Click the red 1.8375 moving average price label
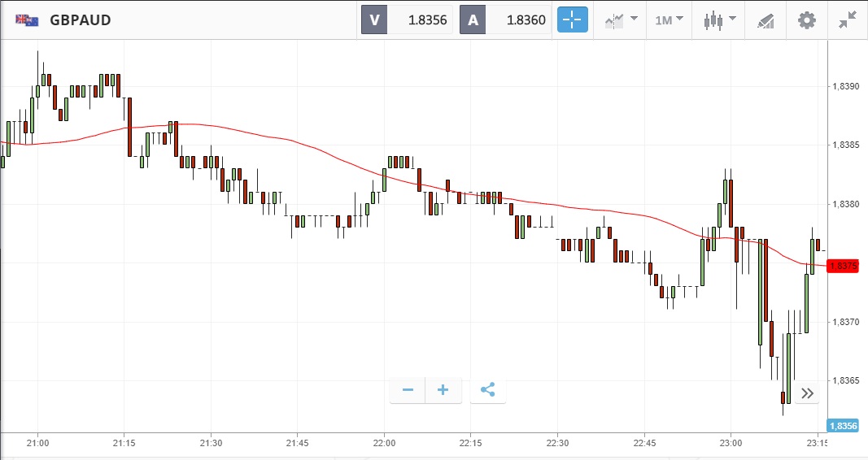 841,266
